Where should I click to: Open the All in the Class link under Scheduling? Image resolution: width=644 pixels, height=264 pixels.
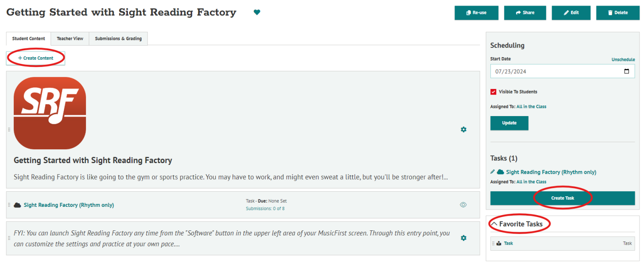click(531, 106)
